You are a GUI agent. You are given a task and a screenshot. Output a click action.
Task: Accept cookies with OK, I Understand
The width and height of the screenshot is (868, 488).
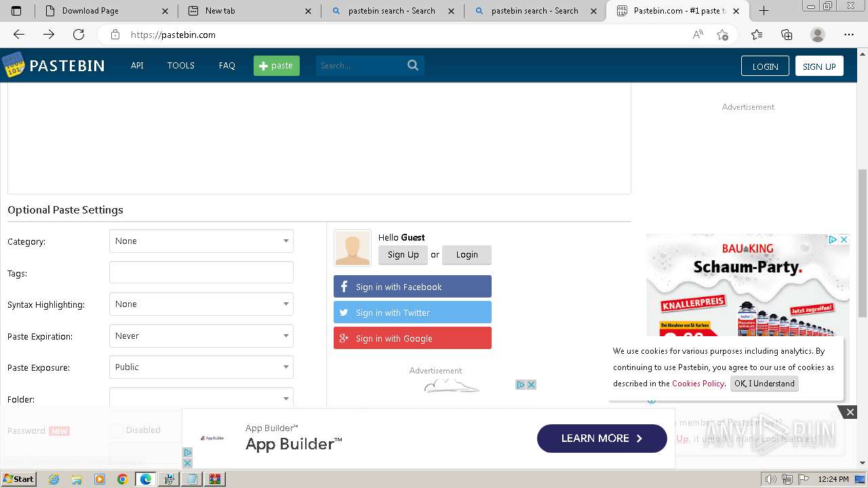[x=764, y=384]
